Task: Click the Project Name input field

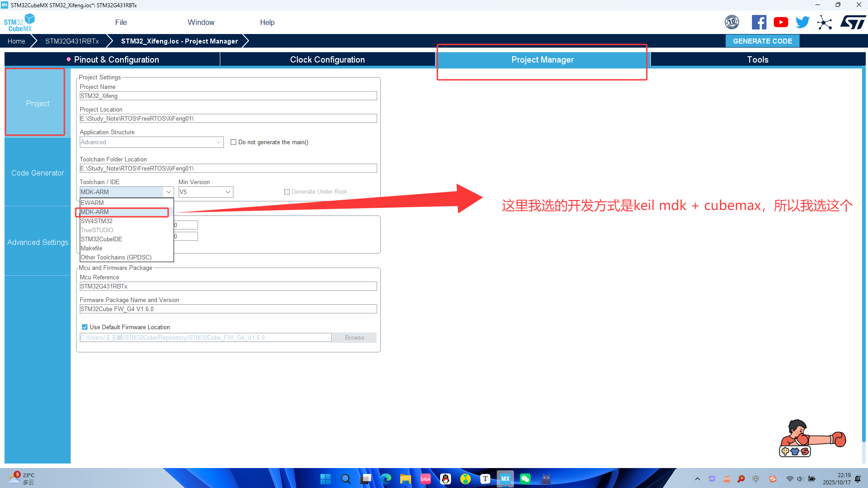Action: pyautogui.click(x=228, y=96)
